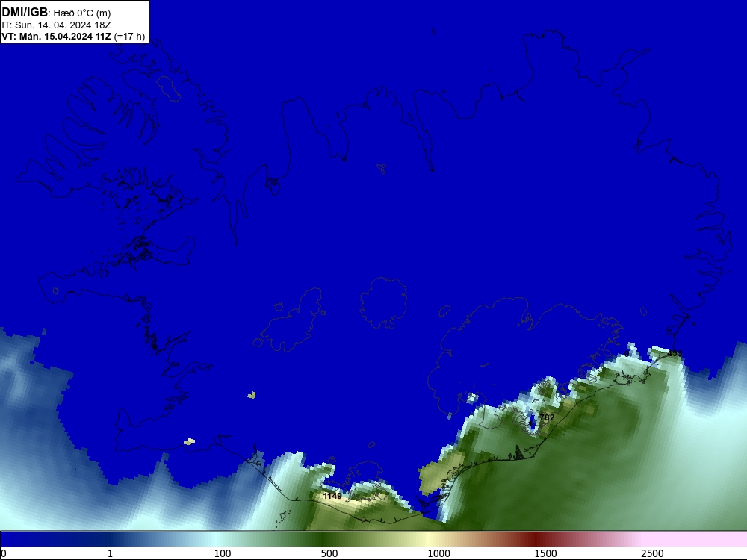Click the 'DMI/IGB' title text
Viewport: 747px width, 560px height.
pos(25,13)
